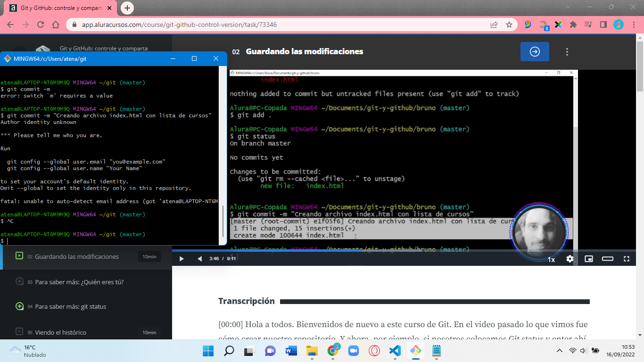Image resolution: width=644 pixels, height=362 pixels.
Task: Reload the current page
Action: 41,25
